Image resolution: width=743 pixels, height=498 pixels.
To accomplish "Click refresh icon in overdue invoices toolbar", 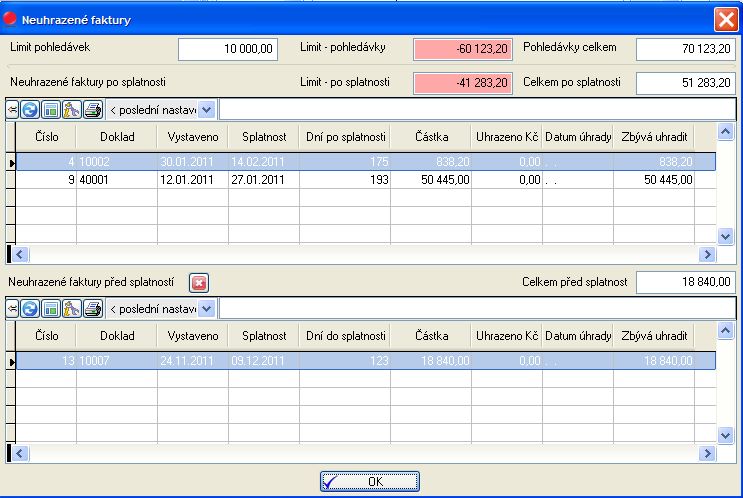I will coord(30,109).
